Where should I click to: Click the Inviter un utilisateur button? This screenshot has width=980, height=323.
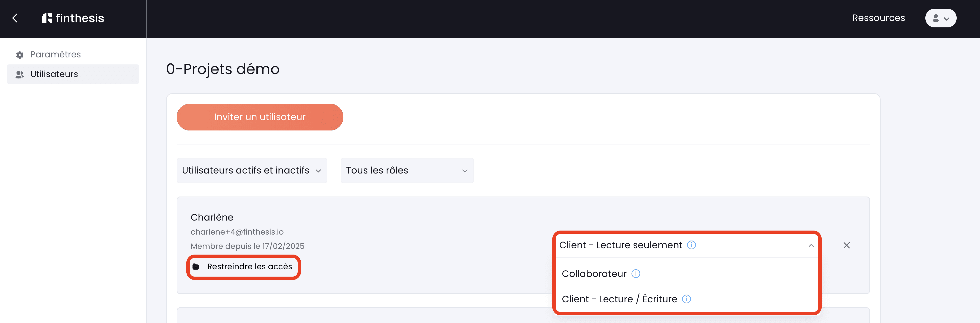point(260,117)
